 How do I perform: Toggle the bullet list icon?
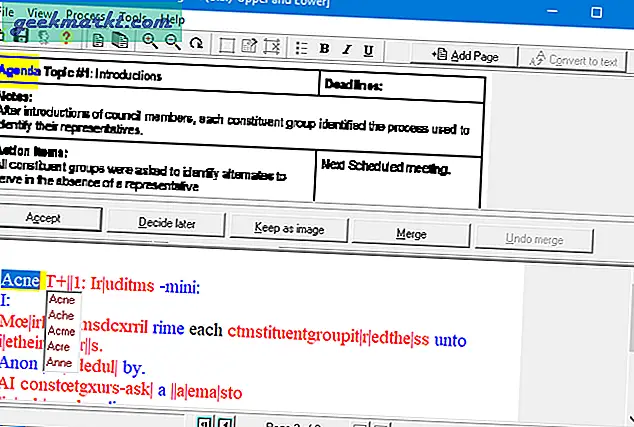[x=301, y=48]
